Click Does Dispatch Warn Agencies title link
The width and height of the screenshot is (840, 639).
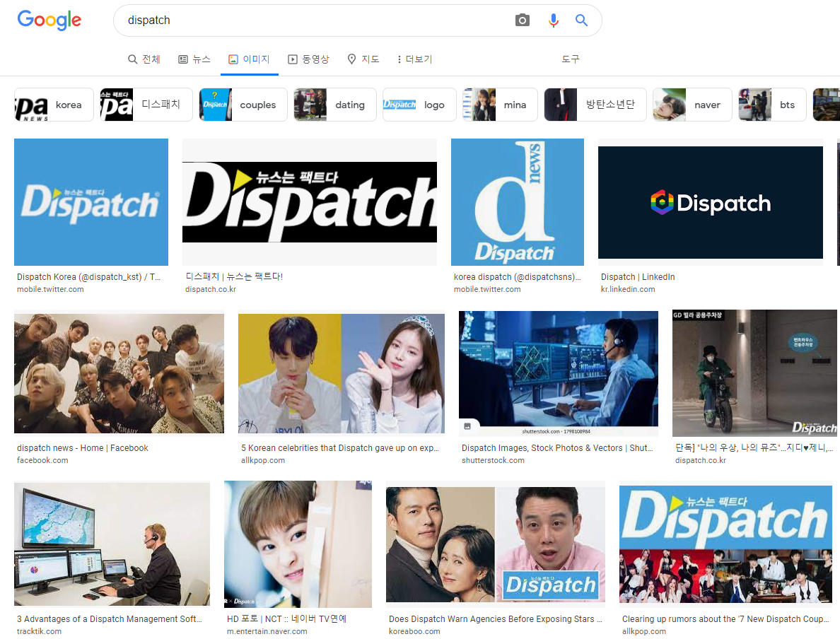[x=496, y=619]
